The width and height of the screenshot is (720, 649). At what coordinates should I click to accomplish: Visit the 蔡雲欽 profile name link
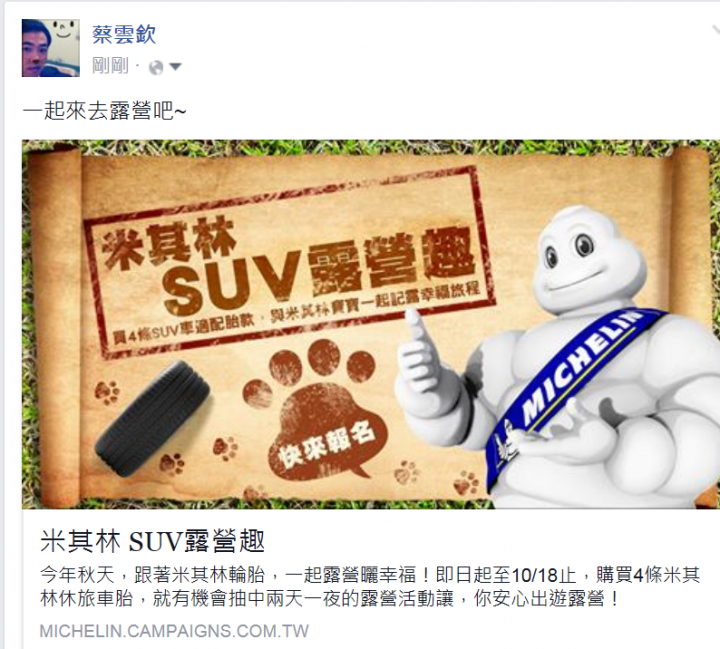pyautogui.click(x=124, y=34)
